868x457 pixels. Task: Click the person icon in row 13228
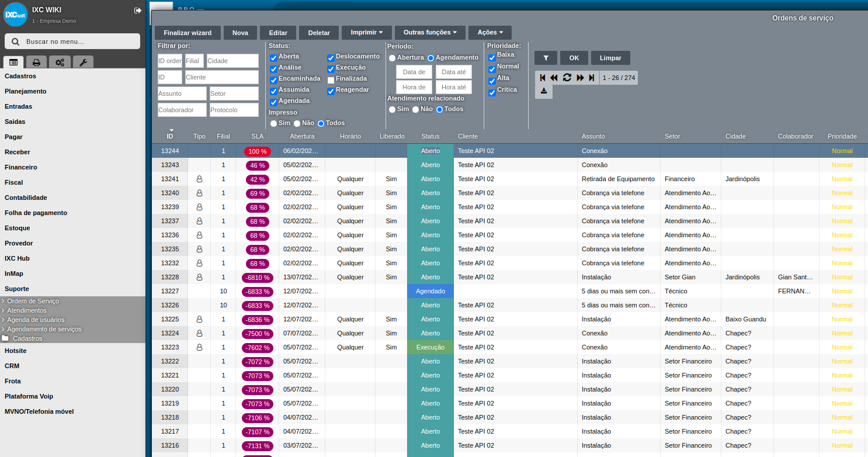(x=199, y=277)
